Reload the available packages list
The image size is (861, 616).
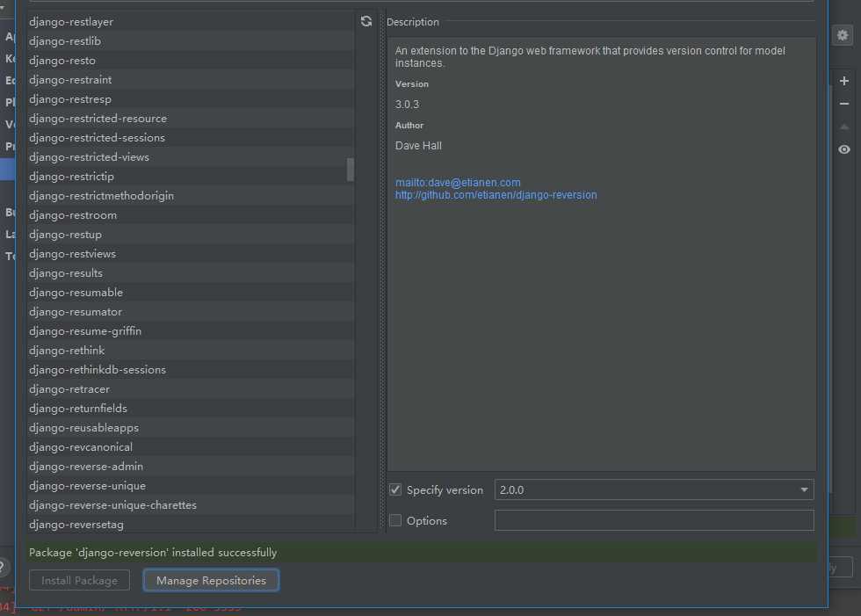366,21
